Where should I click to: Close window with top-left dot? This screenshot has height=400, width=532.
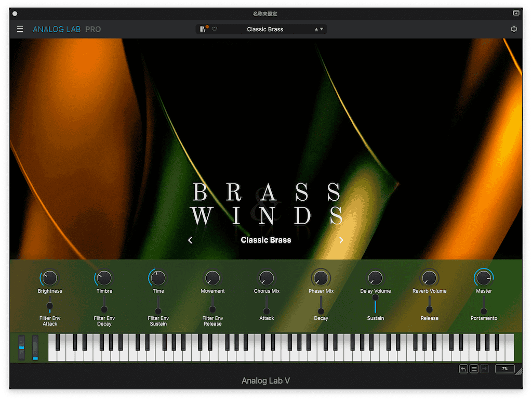[x=15, y=14]
